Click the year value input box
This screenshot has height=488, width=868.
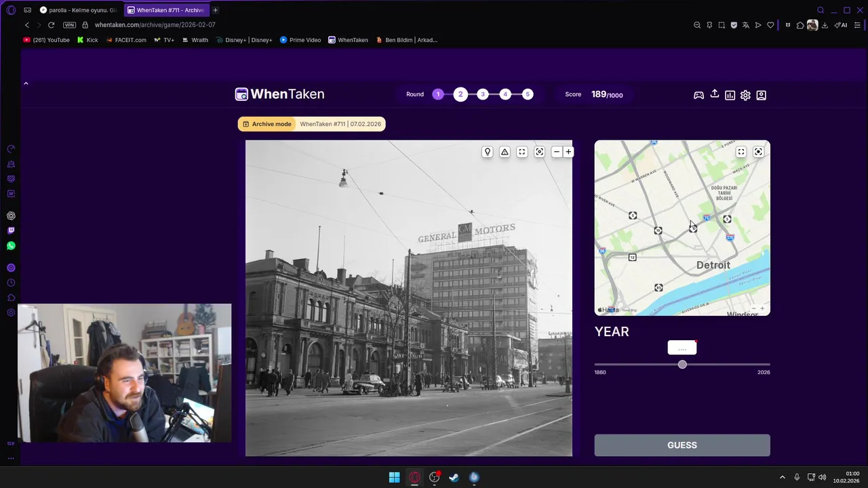point(682,348)
